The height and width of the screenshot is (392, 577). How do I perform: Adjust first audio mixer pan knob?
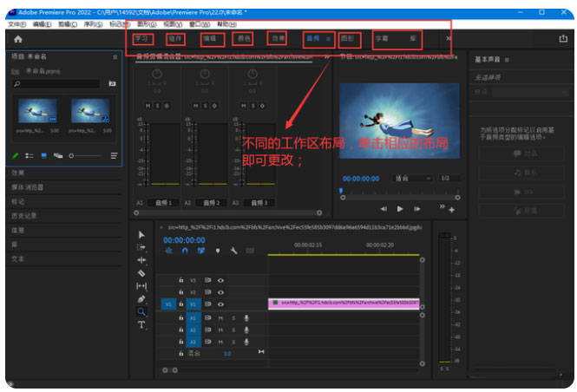point(157,74)
